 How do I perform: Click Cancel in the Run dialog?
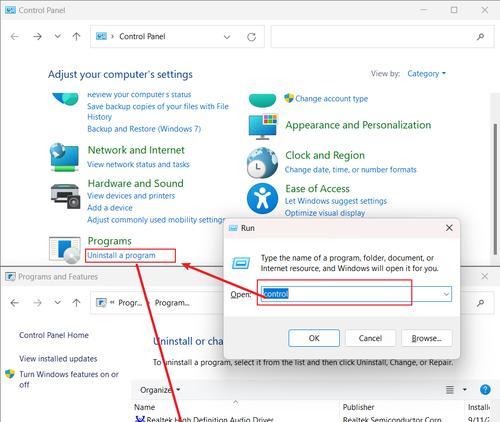(370, 338)
